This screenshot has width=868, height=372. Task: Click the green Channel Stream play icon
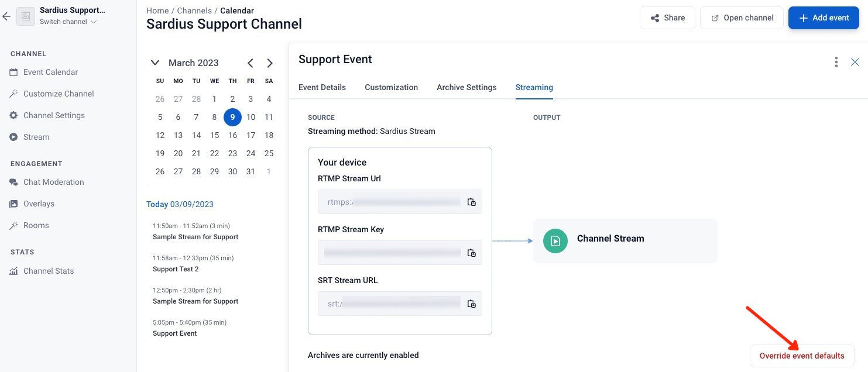coord(555,241)
